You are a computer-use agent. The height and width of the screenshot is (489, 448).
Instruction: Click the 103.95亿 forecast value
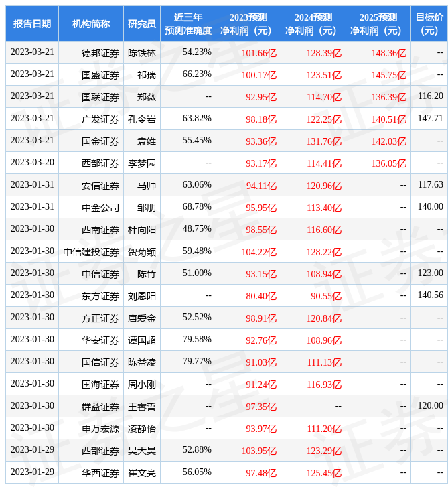[x=259, y=451]
